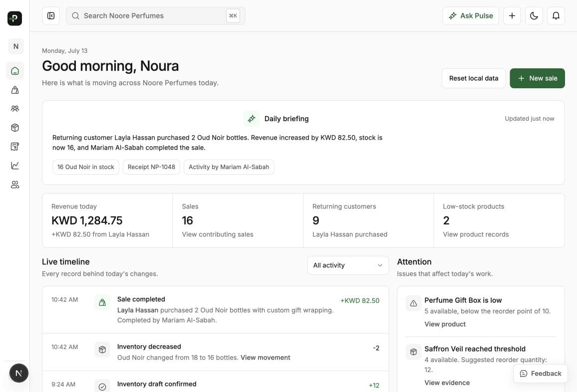Image resolution: width=577 pixels, height=392 pixels.
Task: Click View product under Perfume Gift Box
Action: coord(445,324)
